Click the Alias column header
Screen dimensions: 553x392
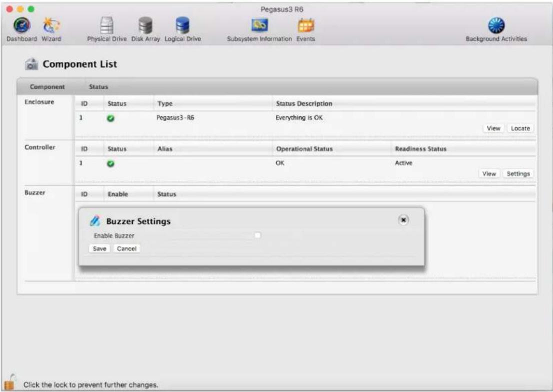(x=164, y=149)
